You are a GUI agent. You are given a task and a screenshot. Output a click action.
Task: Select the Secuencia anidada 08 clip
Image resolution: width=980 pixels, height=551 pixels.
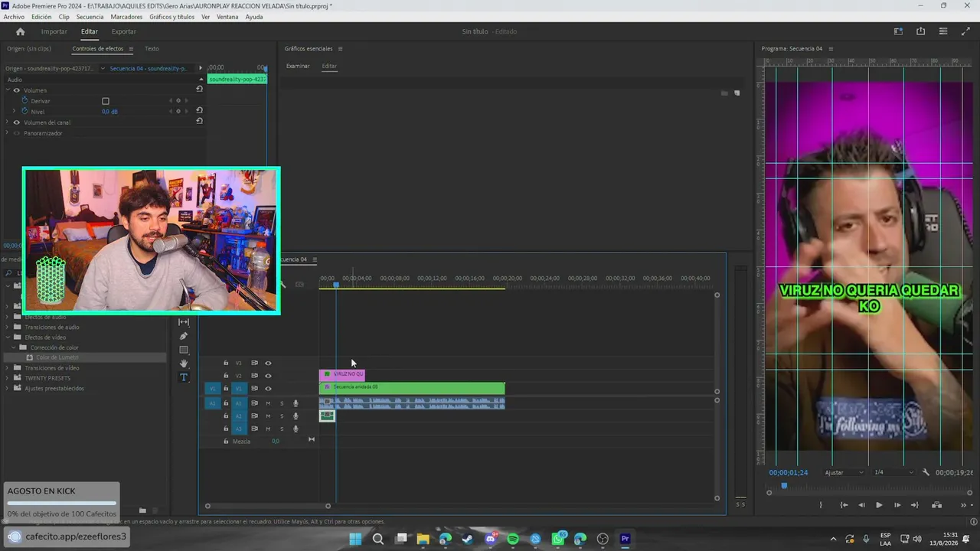point(412,388)
